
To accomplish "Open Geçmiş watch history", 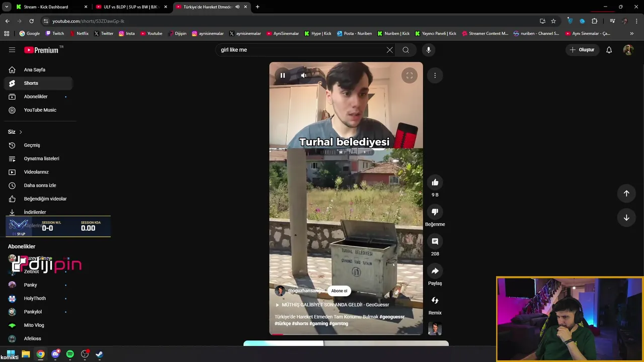I will (x=38, y=145).
